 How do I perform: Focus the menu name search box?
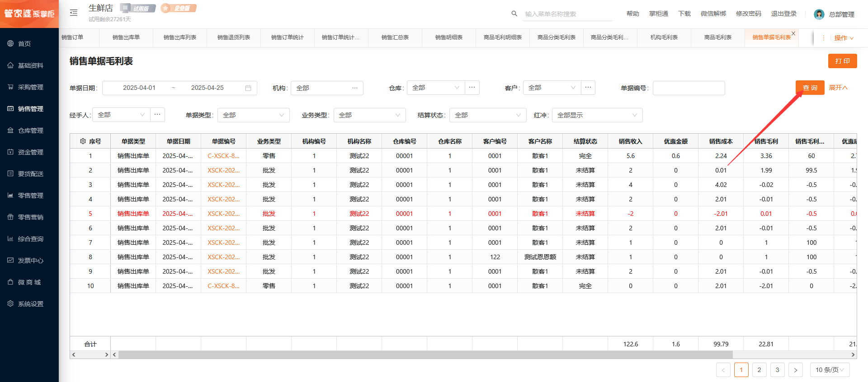(x=567, y=14)
